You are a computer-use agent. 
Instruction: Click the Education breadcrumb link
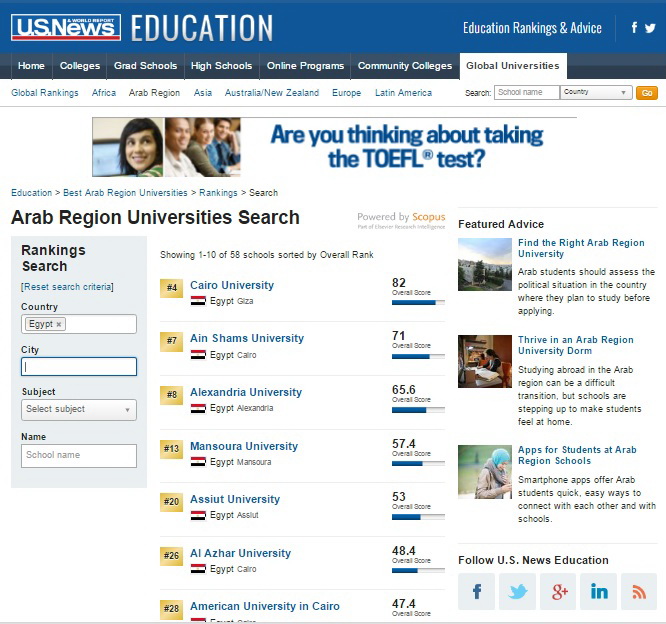tap(31, 193)
